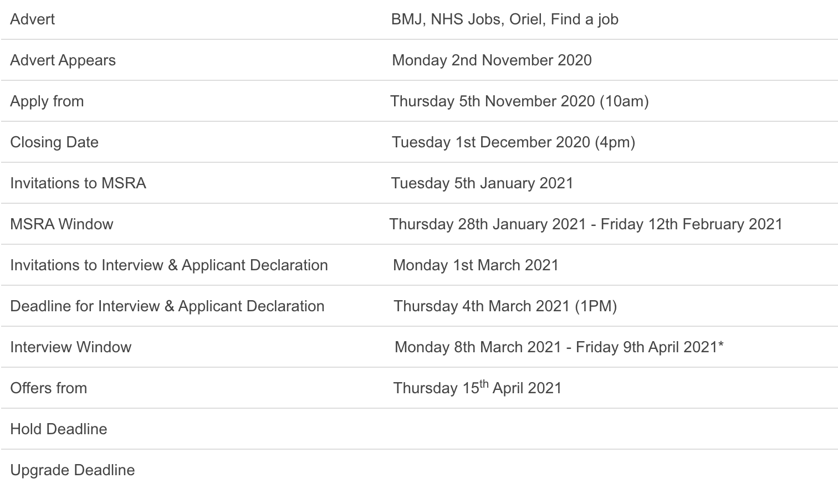Select Invitations to MSRA label
Screen dimensions: 838x504
(78, 183)
